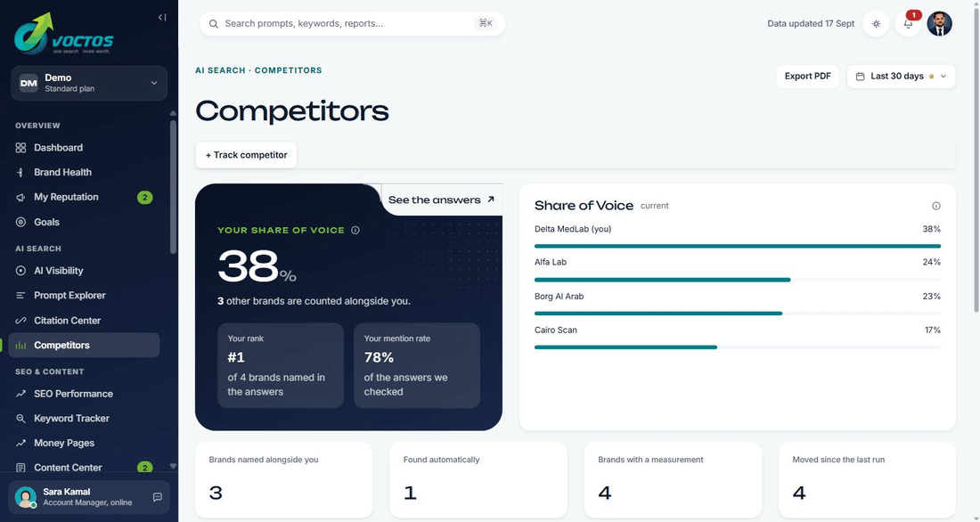Image resolution: width=980 pixels, height=522 pixels.
Task: Click the My Reputation megaphone icon
Action: click(x=20, y=197)
